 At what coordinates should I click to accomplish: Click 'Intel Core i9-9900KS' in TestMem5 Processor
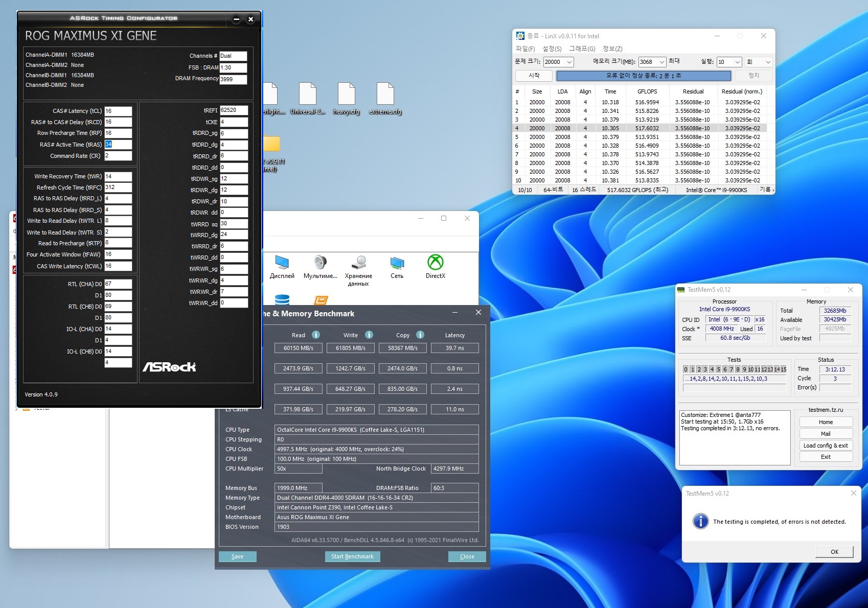(x=724, y=309)
